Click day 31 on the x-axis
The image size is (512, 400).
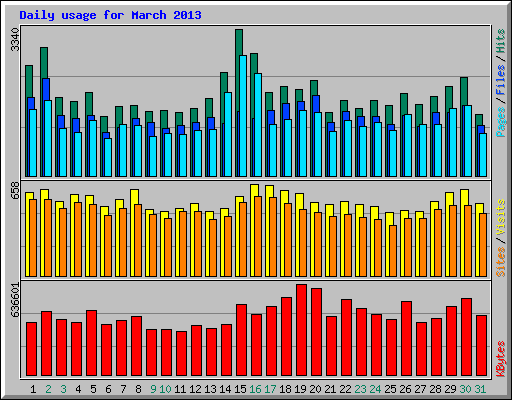point(480,389)
